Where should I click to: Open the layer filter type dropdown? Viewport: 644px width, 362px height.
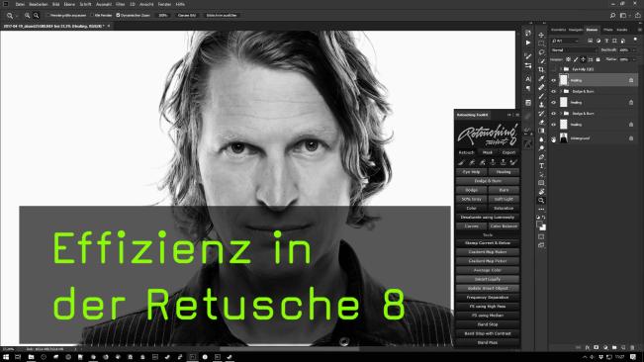(x=566, y=41)
